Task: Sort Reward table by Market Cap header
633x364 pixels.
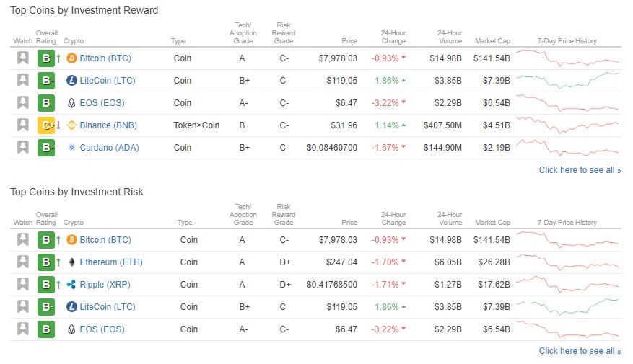Action: (492, 40)
